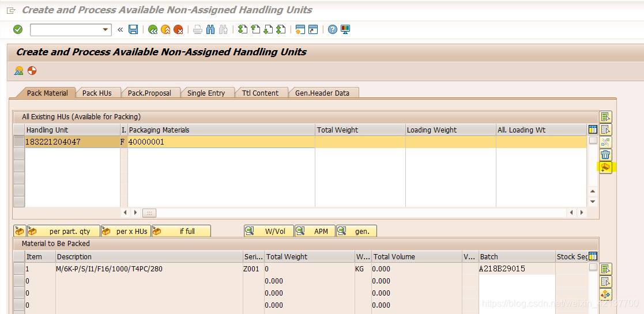Viewport: 644px width, 314px height.
Task: Click the per part. qty button
Action: (63, 231)
